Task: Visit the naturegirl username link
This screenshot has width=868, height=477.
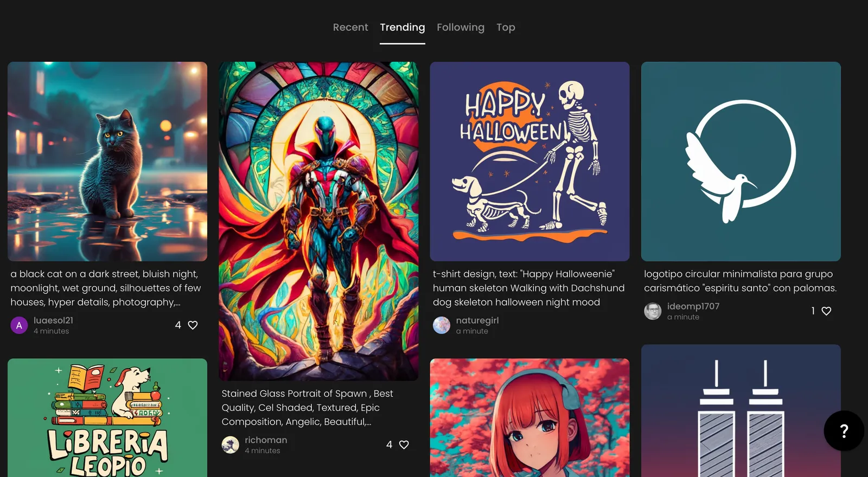Action: point(477,320)
